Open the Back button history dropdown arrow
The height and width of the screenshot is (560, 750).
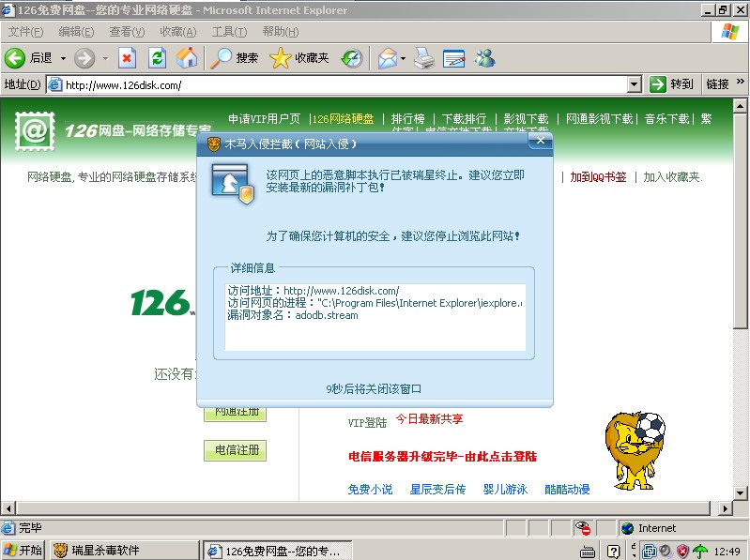point(63,58)
